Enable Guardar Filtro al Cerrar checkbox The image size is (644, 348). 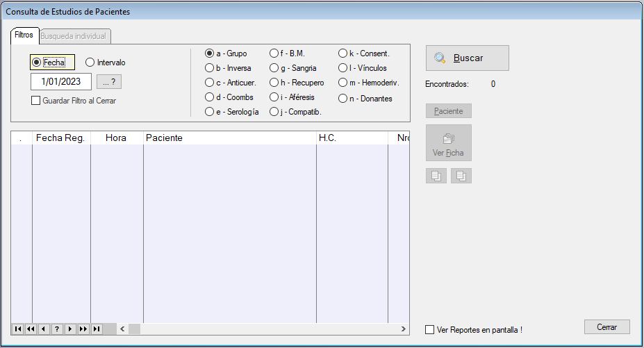click(36, 101)
